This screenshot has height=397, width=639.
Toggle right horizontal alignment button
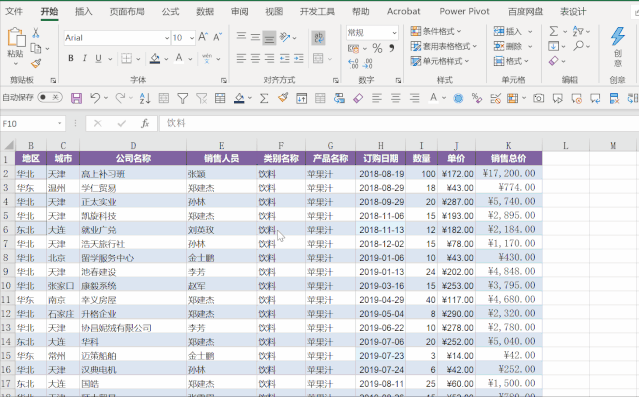269,59
